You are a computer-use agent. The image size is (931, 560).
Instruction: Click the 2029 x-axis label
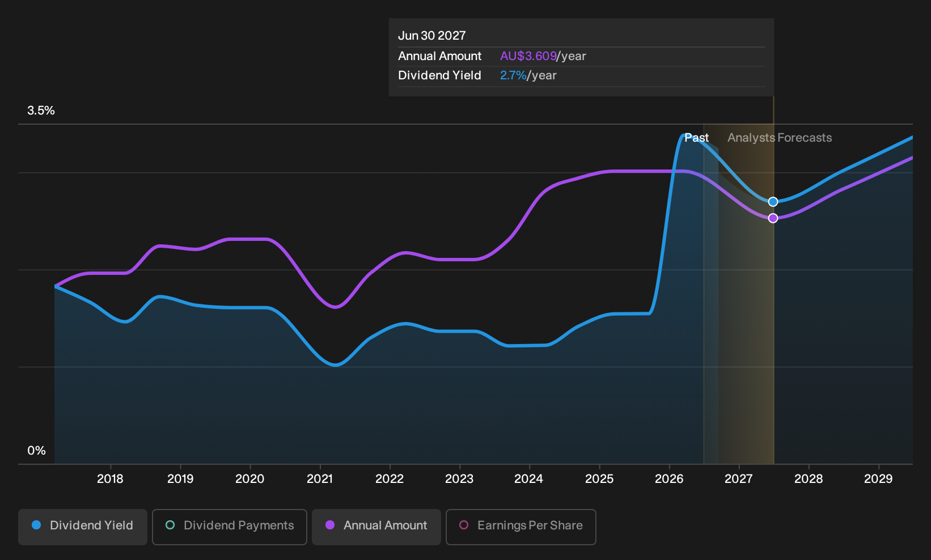coord(878,479)
